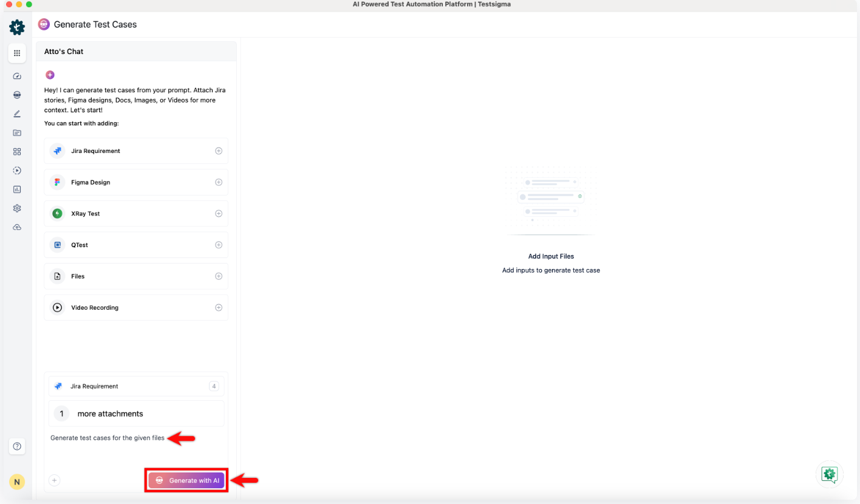Open the Atto AI agent sidebar icon
This screenshot has width=860, height=504.
click(17, 95)
